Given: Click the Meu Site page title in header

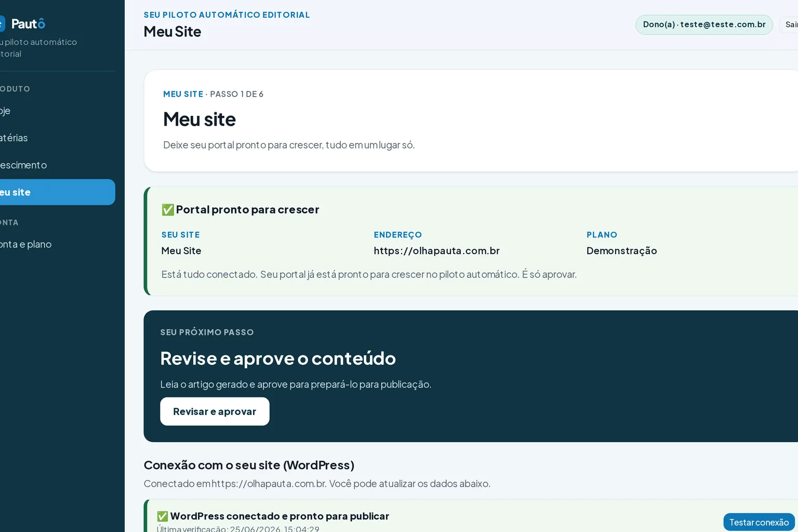Looking at the screenshot, I should (172, 32).
